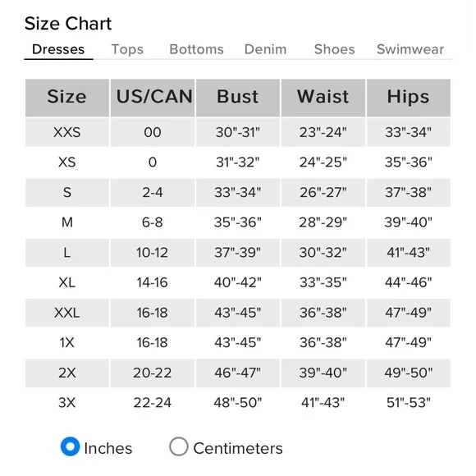The height and width of the screenshot is (476, 476).
Task: Select the Dresses tab
Action: coord(58,49)
